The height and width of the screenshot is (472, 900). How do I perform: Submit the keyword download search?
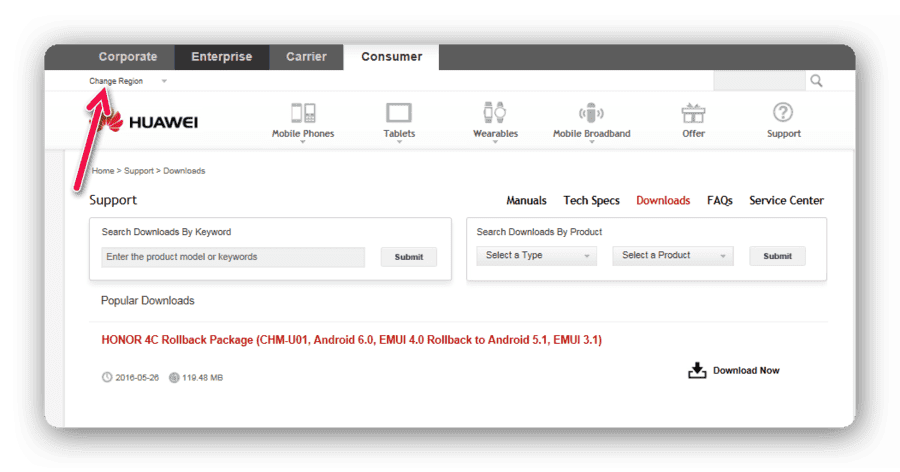(409, 257)
